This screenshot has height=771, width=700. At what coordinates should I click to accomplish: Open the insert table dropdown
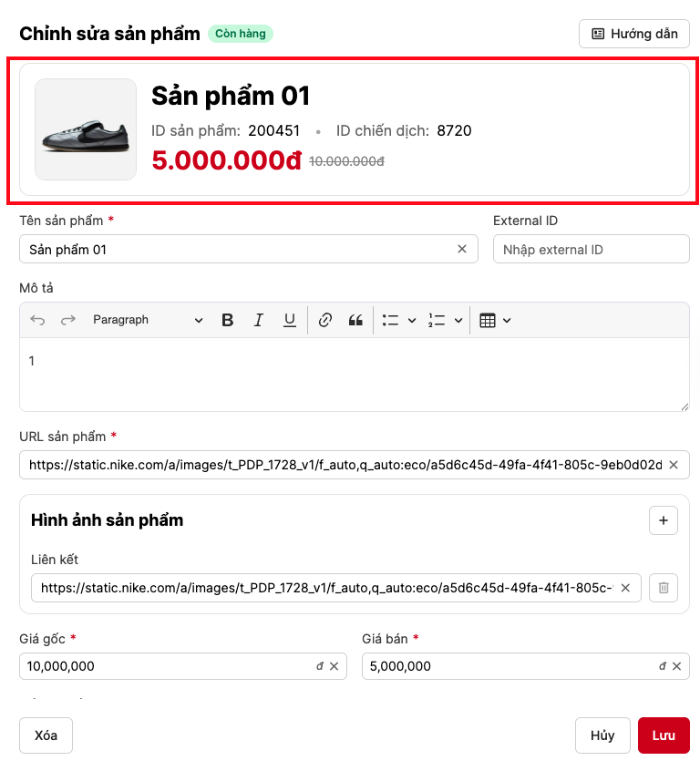click(x=507, y=320)
